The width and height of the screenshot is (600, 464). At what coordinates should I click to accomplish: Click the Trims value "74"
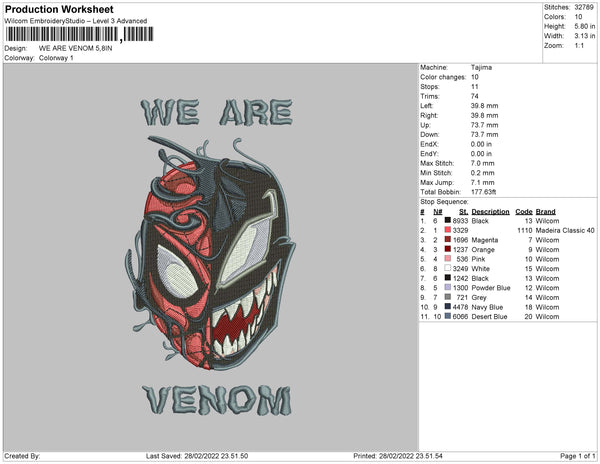click(x=474, y=96)
